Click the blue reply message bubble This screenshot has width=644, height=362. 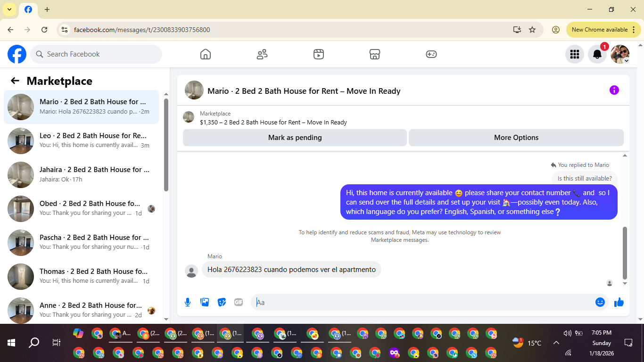479,202
